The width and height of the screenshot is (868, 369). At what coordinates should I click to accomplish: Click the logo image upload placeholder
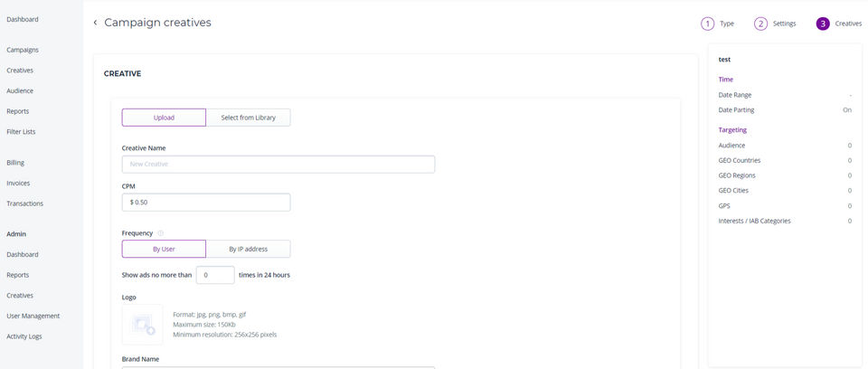click(x=143, y=324)
